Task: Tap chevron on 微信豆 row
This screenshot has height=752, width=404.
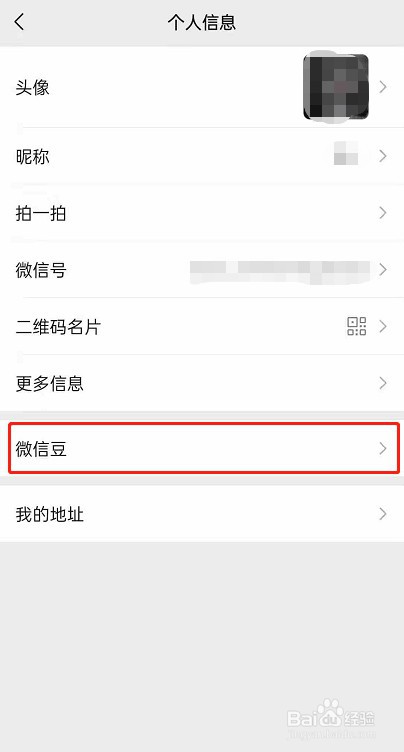Action: 382,448
